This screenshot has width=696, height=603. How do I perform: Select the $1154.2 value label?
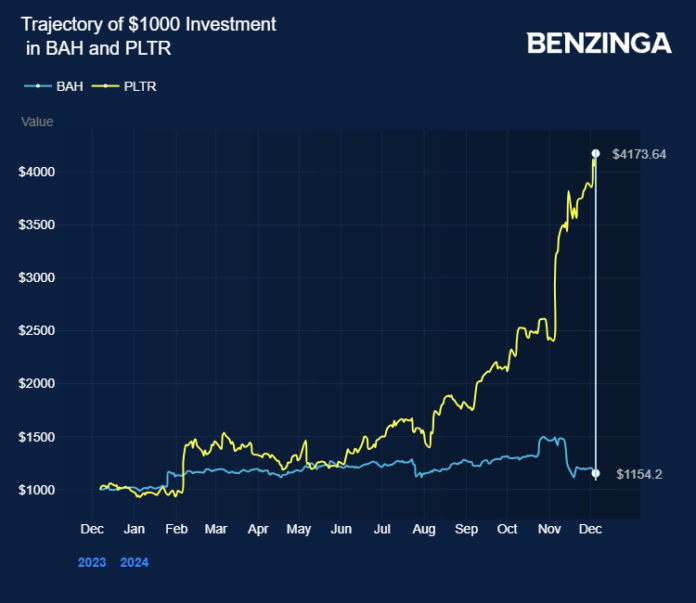click(x=638, y=473)
